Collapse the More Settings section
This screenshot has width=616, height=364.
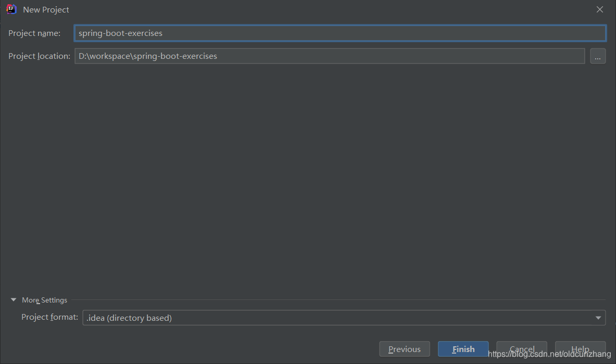click(x=14, y=300)
